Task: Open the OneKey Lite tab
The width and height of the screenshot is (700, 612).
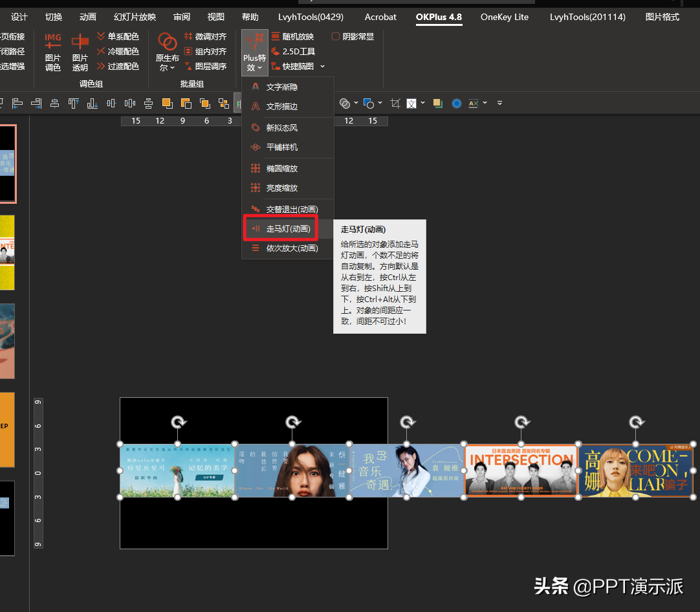Action: (505, 17)
